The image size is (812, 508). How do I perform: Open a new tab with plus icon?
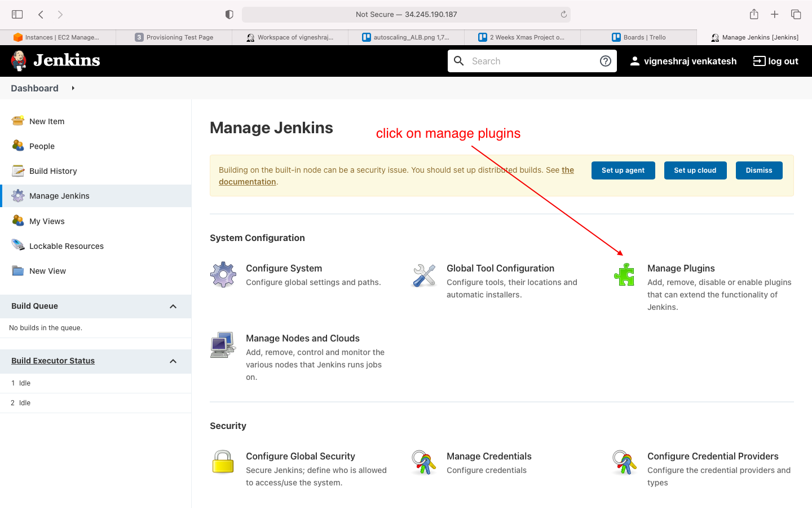pos(775,14)
